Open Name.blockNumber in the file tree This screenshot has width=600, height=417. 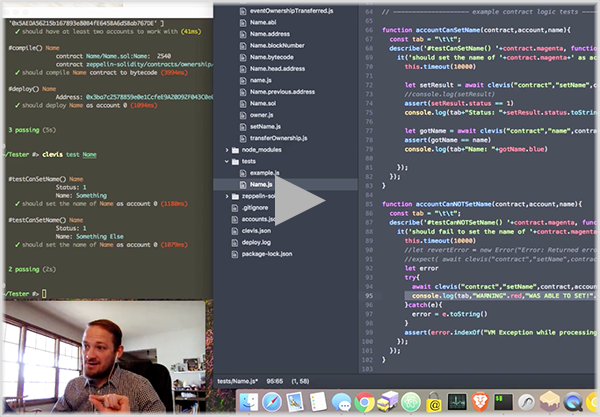click(277, 46)
